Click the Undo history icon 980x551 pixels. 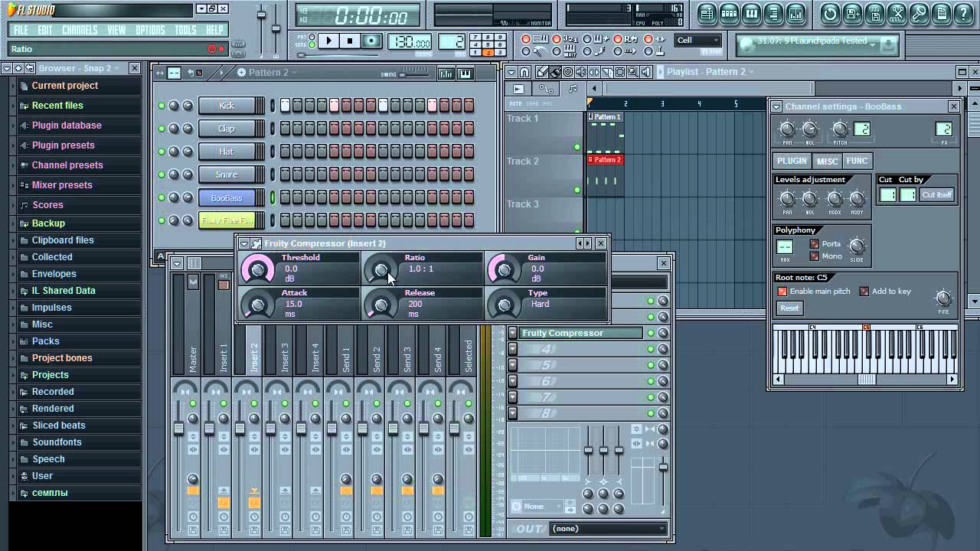point(830,14)
